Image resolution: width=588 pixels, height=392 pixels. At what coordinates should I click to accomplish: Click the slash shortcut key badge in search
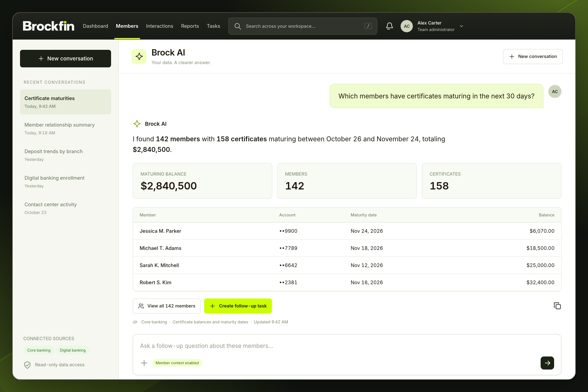coord(368,26)
